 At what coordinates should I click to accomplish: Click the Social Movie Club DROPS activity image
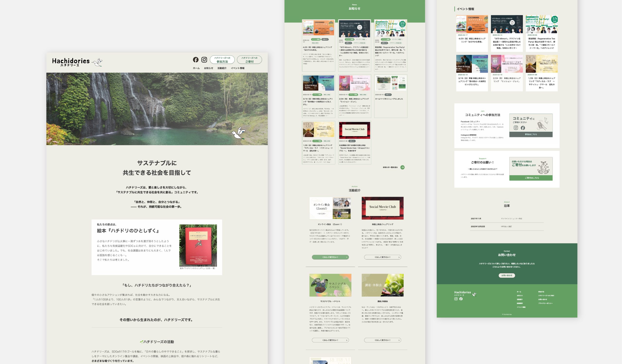[x=383, y=208]
